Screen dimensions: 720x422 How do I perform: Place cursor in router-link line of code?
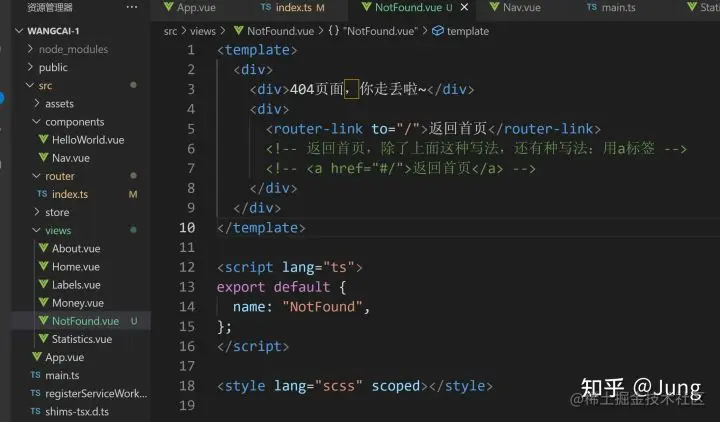(x=433, y=129)
